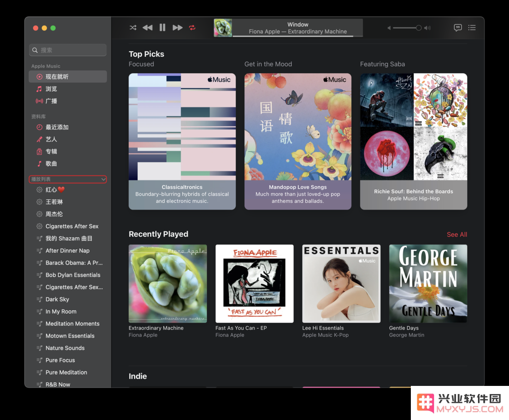
Task: Click the high volume speaker icon
Action: [x=428, y=28]
